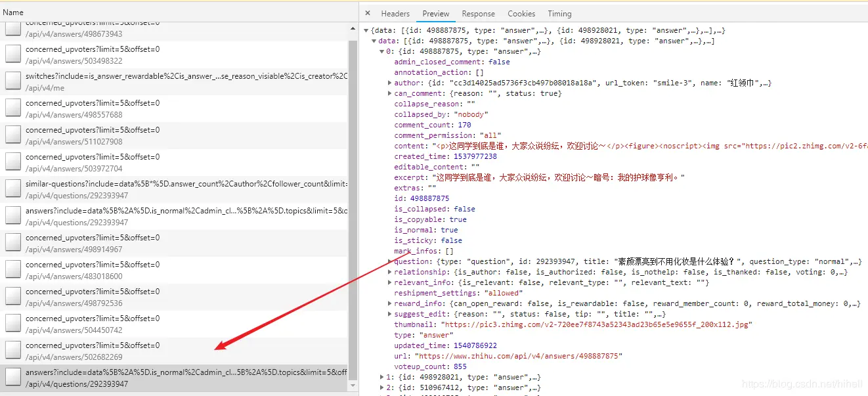Click the file icon of the switches?include request
Screen dimensions: 868x396
pyautogui.click(x=13, y=81)
